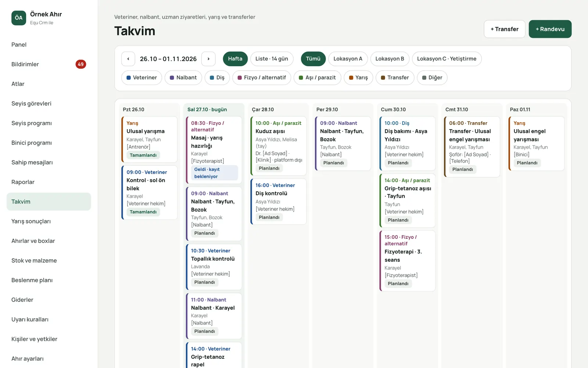Image resolution: width=588 pixels, height=368 pixels.
Task: Click the Geldi · kayıt bekleniyor status
Action: click(214, 173)
